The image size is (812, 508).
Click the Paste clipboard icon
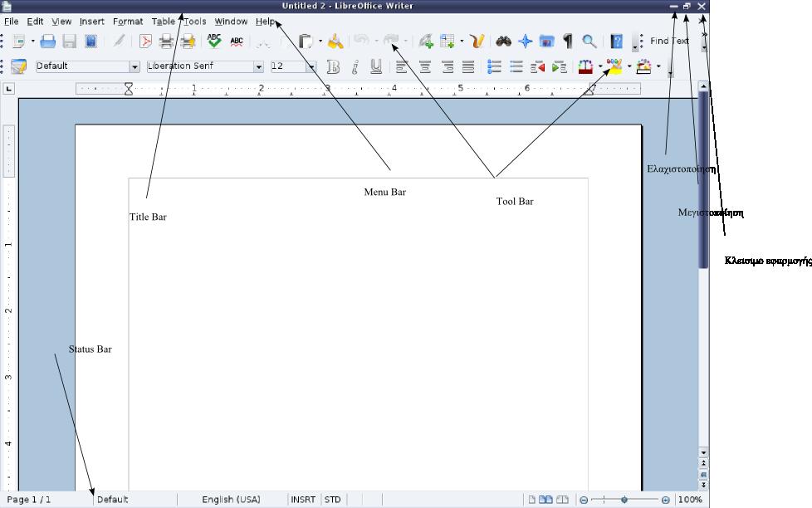(x=306, y=41)
